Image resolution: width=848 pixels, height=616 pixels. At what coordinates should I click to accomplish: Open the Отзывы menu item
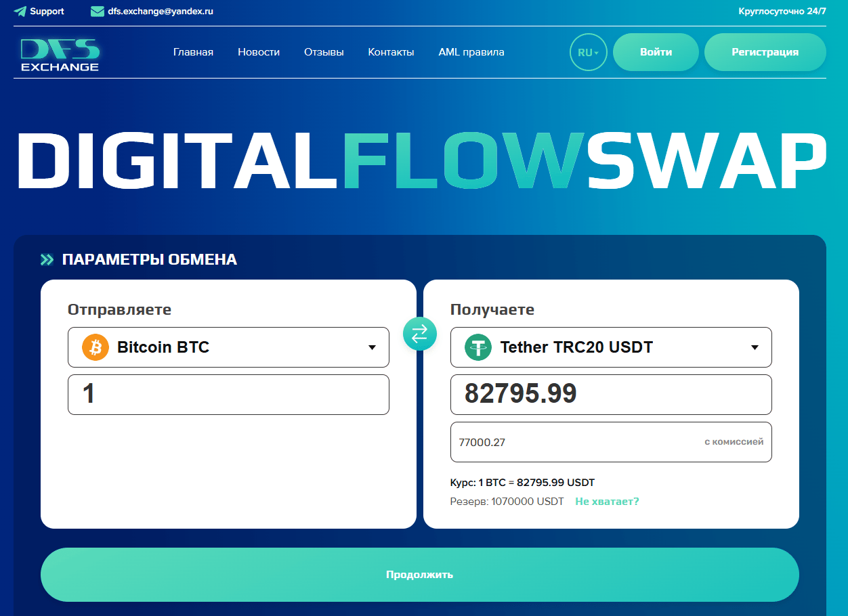click(324, 52)
